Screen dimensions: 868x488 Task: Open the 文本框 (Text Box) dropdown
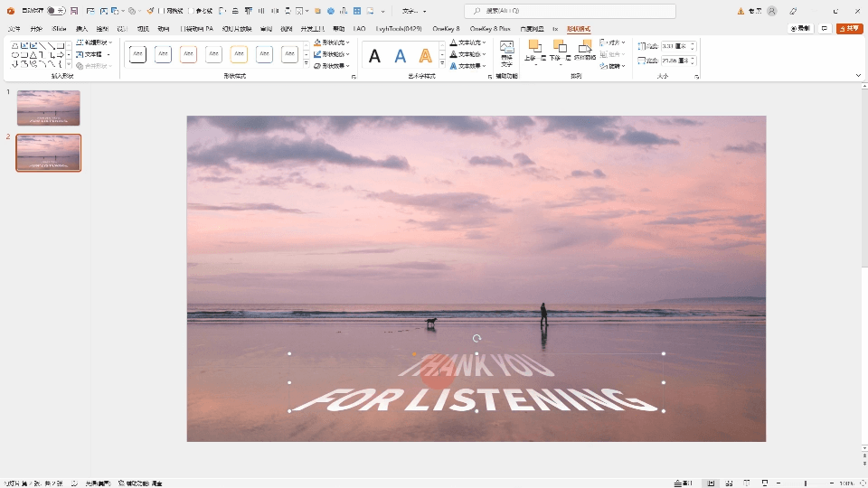point(93,54)
